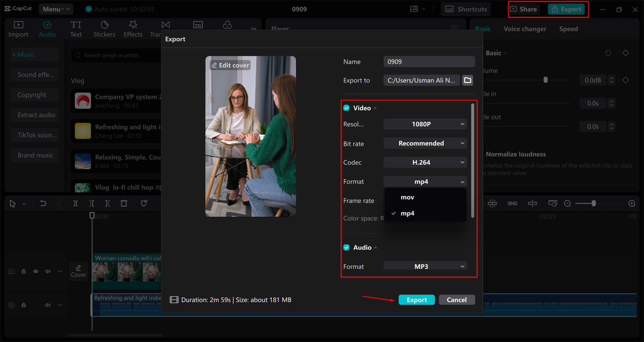Open the Stickers tab
Viewport: 644px width, 342px height.
(x=104, y=29)
